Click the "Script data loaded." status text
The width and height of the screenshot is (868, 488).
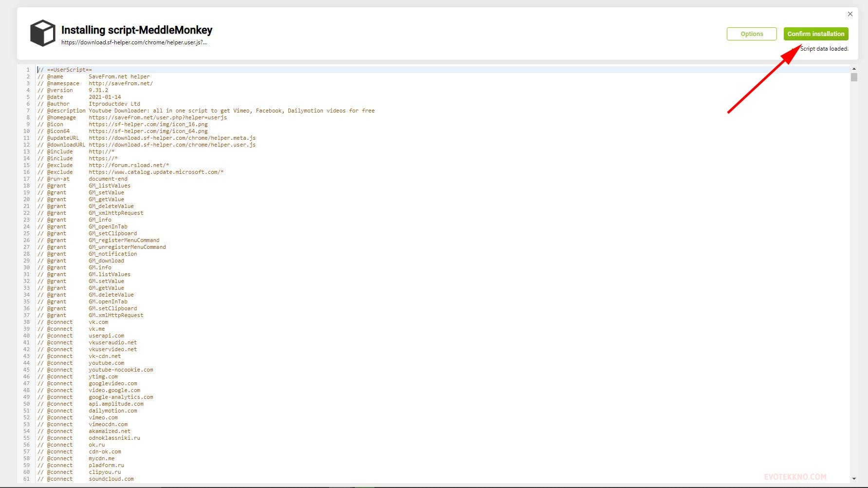(x=824, y=49)
